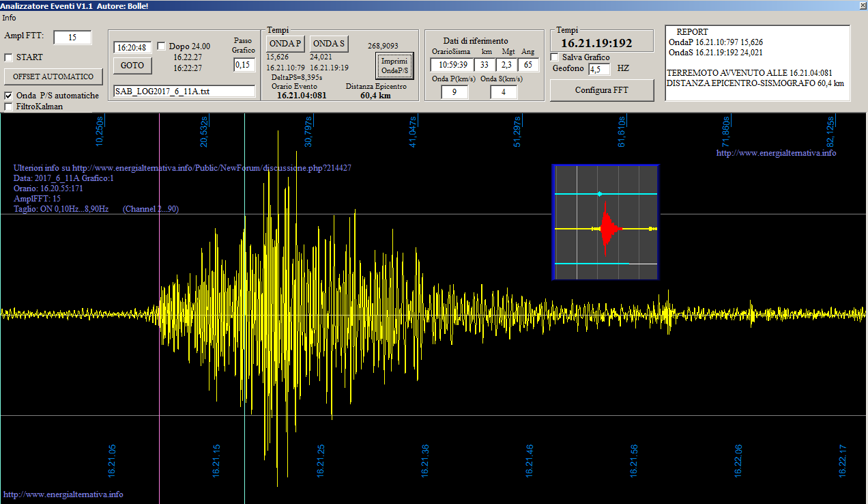Click the 10,250s seconds axis label
Screen dimensions: 868x504
point(99,132)
